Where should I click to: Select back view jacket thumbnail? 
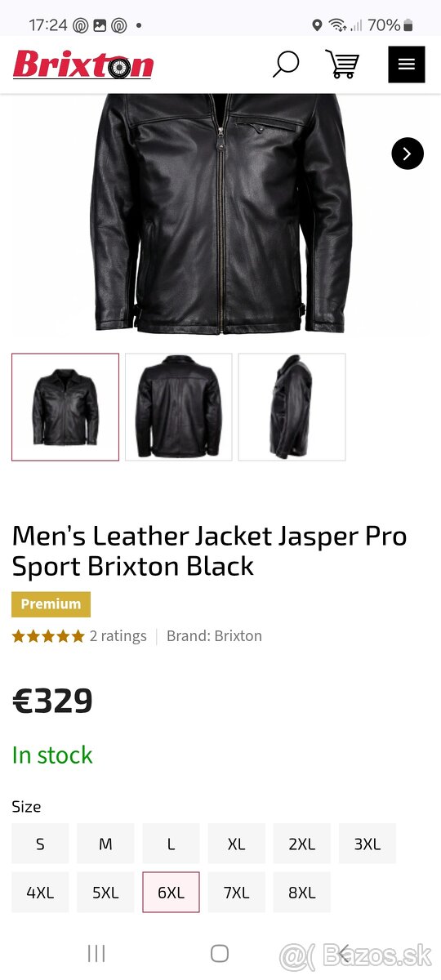pyautogui.click(x=179, y=407)
